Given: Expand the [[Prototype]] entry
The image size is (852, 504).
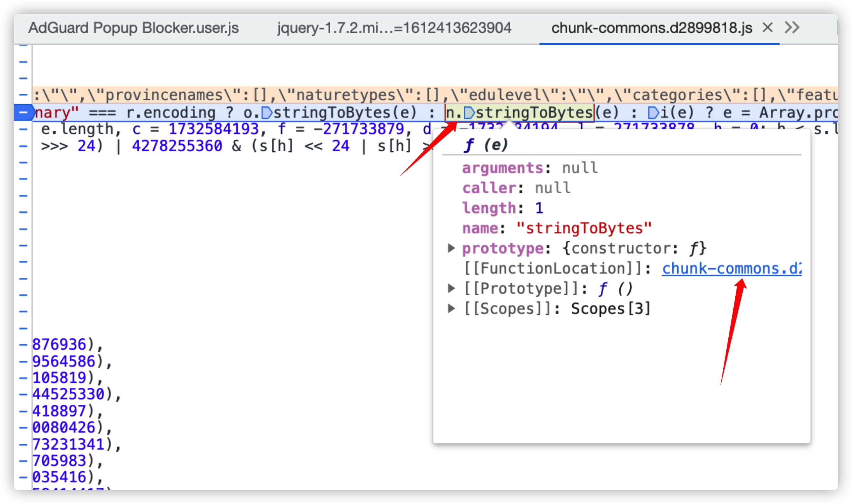Looking at the screenshot, I should 451,288.
